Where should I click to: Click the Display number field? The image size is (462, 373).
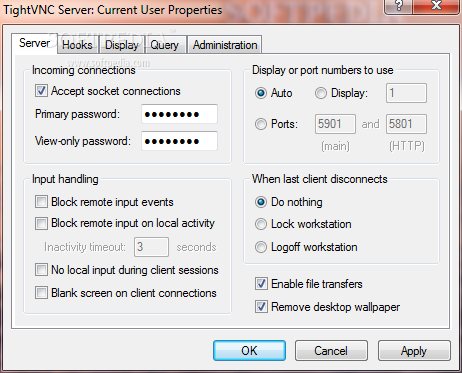point(406,93)
